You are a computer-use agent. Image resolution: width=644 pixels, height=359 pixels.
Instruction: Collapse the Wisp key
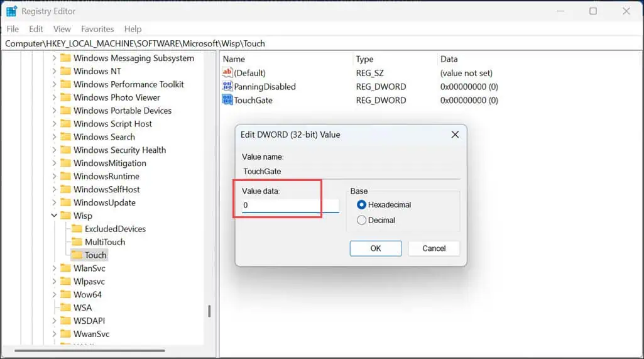(54, 216)
